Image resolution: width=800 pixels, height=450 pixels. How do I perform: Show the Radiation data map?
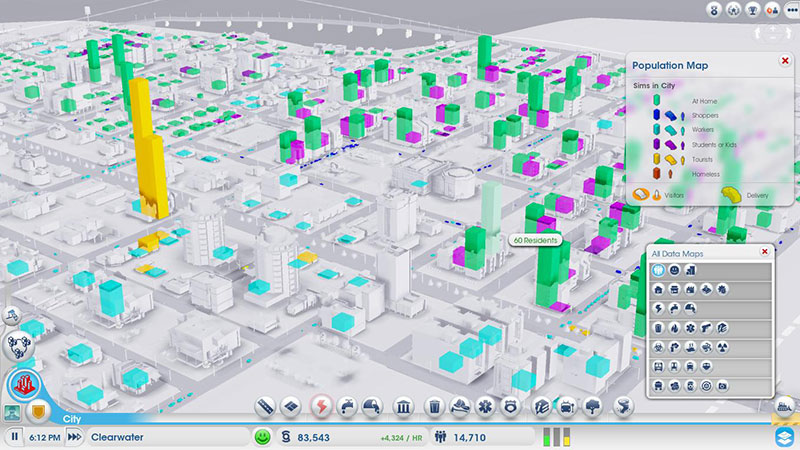pos(722,347)
